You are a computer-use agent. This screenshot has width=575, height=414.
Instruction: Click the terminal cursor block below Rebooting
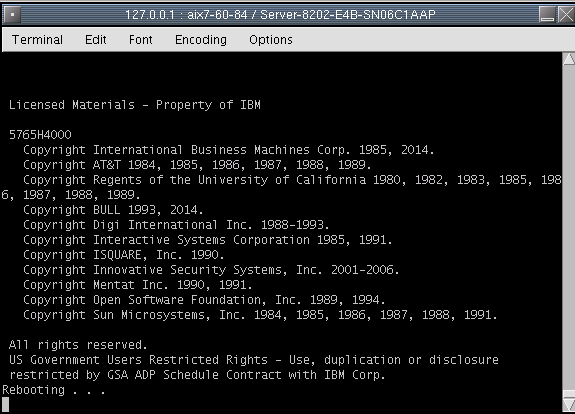pyautogui.click(x=5, y=405)
